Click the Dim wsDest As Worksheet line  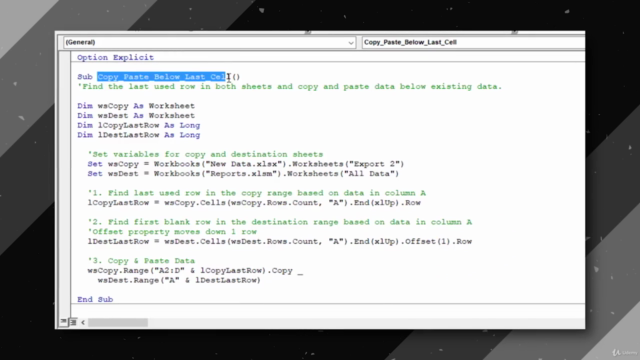(136, 116)
